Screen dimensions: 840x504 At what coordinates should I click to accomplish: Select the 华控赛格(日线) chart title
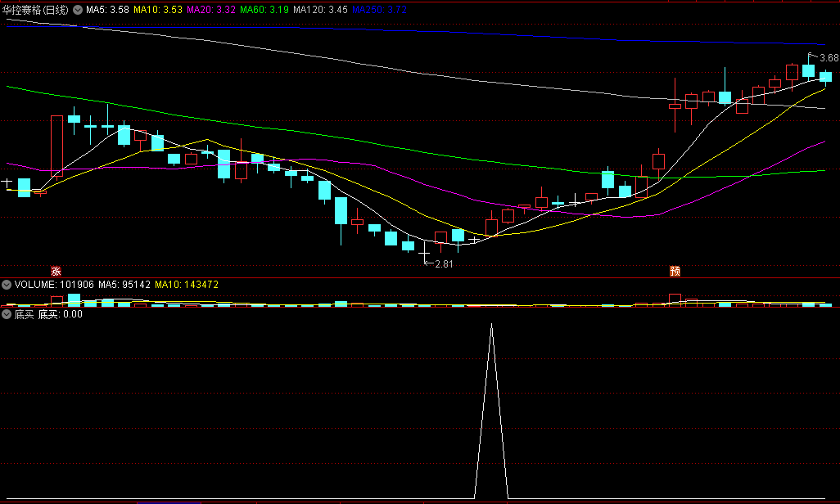tap(35, 10)
